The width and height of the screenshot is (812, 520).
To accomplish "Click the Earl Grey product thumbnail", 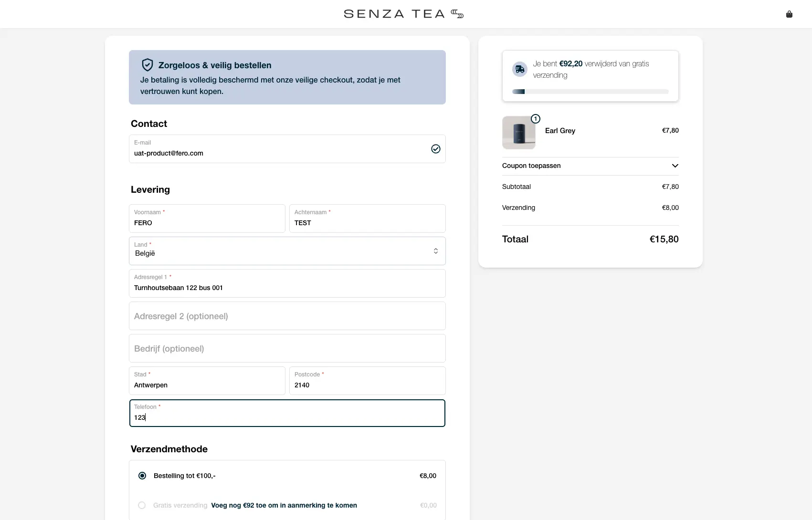I will (519, 133).
